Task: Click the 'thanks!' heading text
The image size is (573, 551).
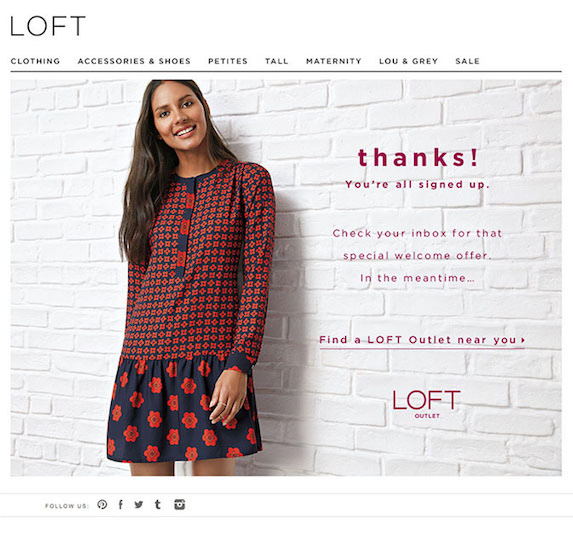Action: pyautogui.click(x=418, y=157)
